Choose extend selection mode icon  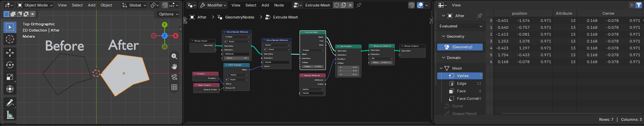click(x=13, y=14)
